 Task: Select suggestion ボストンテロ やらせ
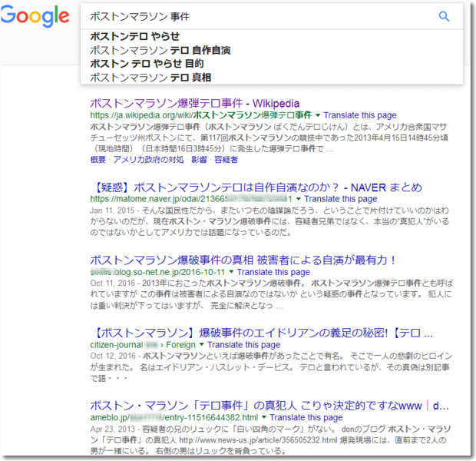(135, 36)
